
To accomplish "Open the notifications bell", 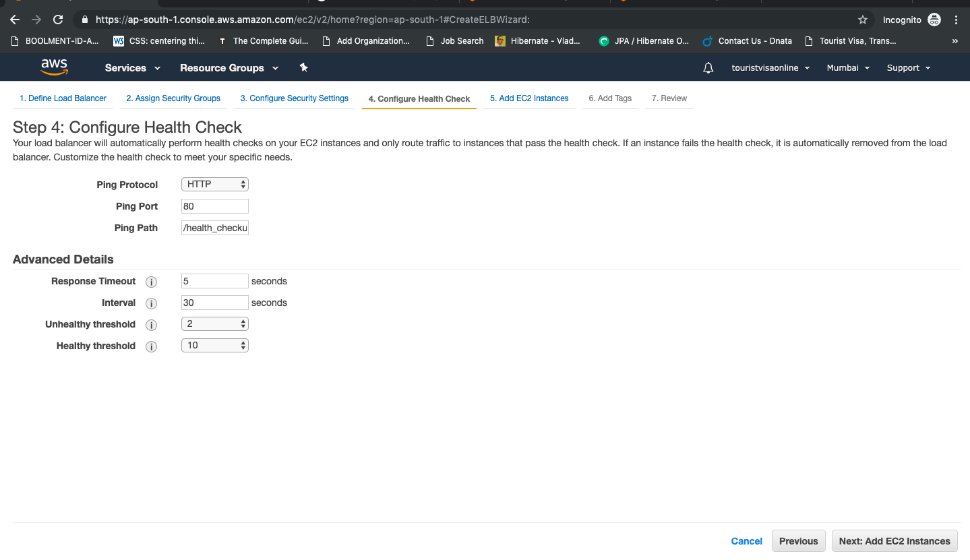I will coord(708,68).
